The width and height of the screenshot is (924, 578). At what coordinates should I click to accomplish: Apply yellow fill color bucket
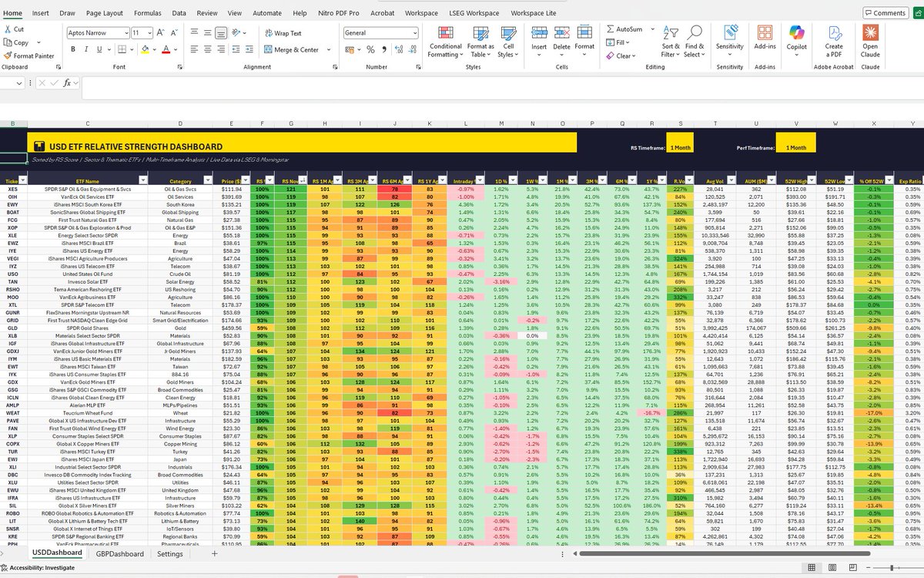click(144, 49)
